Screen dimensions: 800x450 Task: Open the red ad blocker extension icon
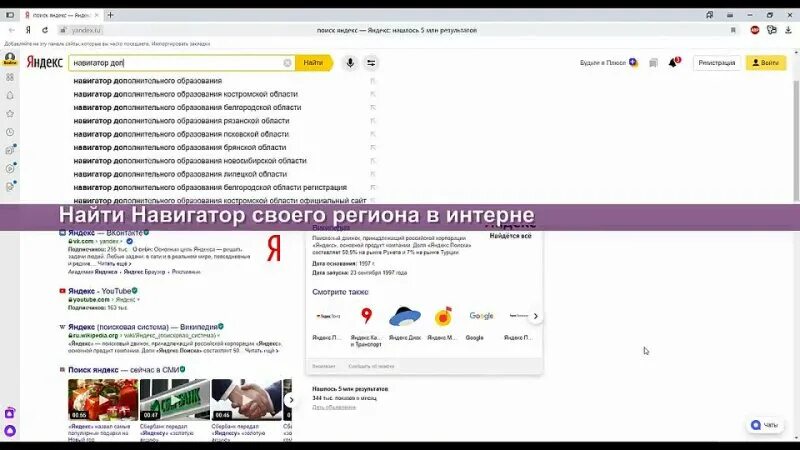coord(755,30)
